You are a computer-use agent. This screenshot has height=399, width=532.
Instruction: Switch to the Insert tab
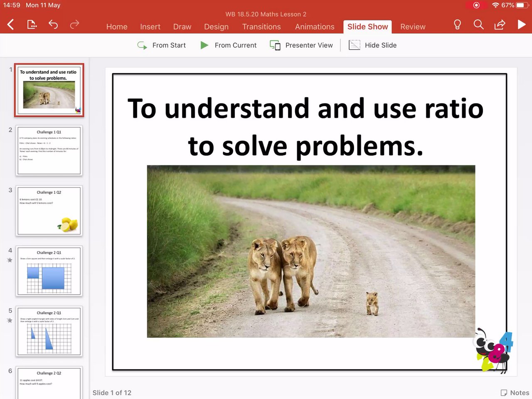150,27
